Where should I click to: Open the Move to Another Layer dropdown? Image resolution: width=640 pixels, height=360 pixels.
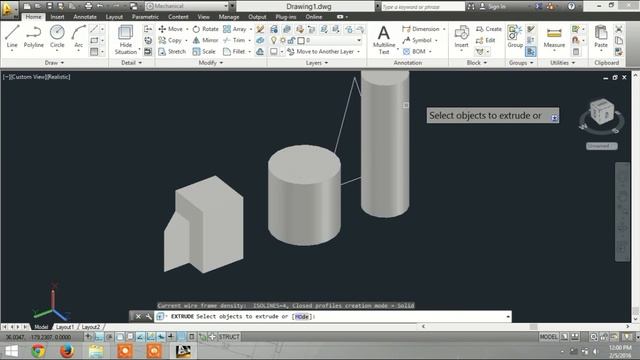click(359, 52)
